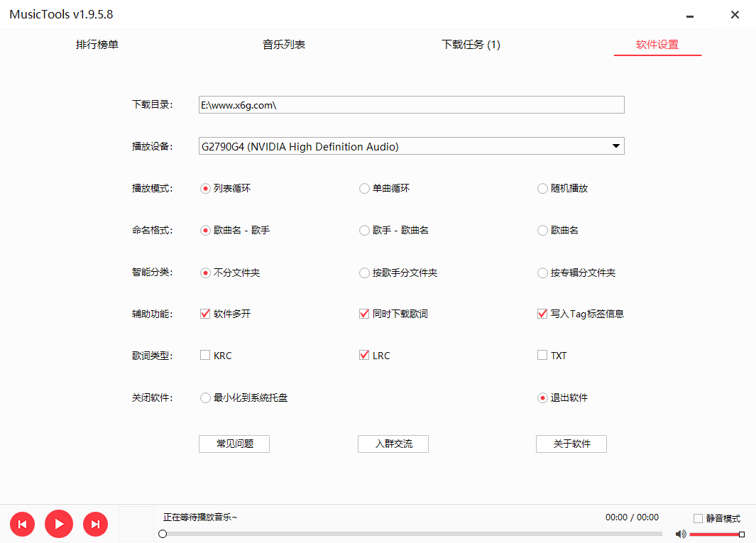Viewport: 756px width, 543px height.
Task: Open the 关于软件 button
Action: click(571, 444)
